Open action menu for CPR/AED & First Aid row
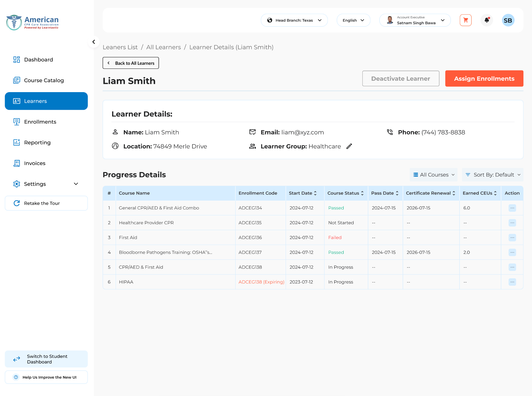Image resolution: width=532 pixels, height=396 pixels. tap(512, 267)
